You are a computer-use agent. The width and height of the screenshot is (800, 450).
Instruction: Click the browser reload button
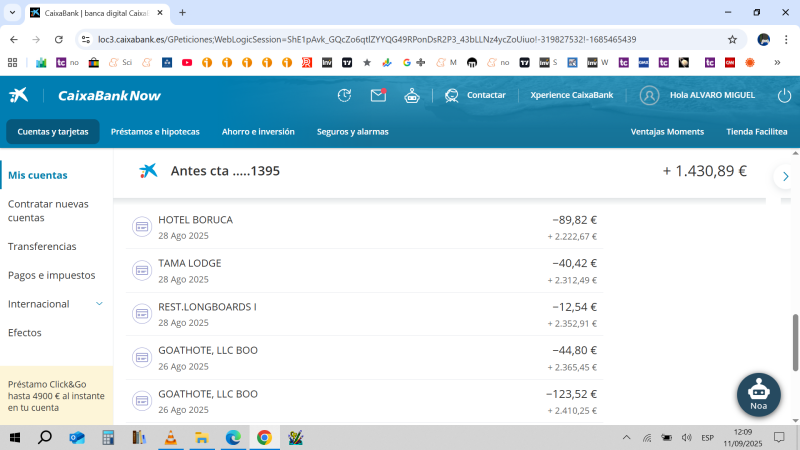(59, 39)
